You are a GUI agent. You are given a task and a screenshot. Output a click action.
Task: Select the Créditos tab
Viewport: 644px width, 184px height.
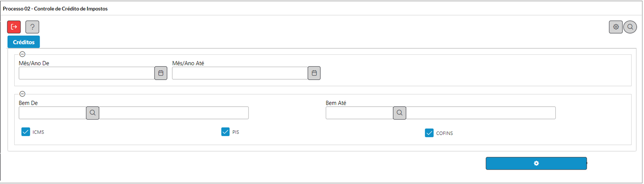tap(24, 42)
